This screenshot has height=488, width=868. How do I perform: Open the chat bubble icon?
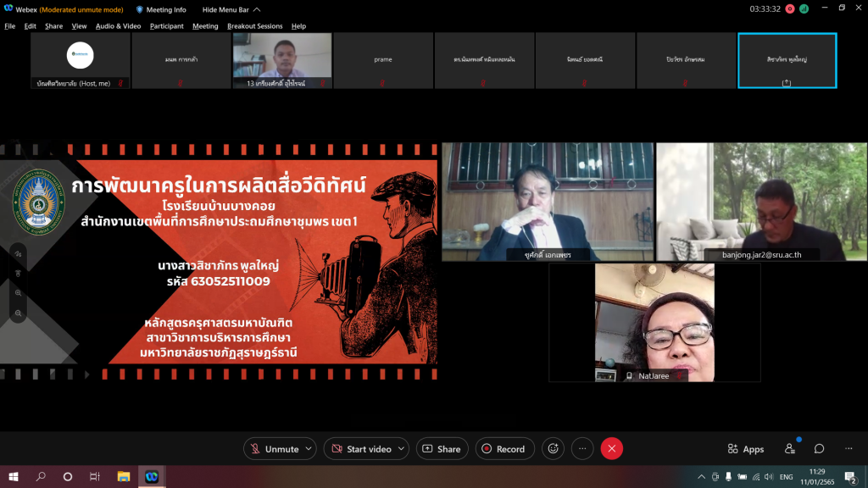[819, 449]
